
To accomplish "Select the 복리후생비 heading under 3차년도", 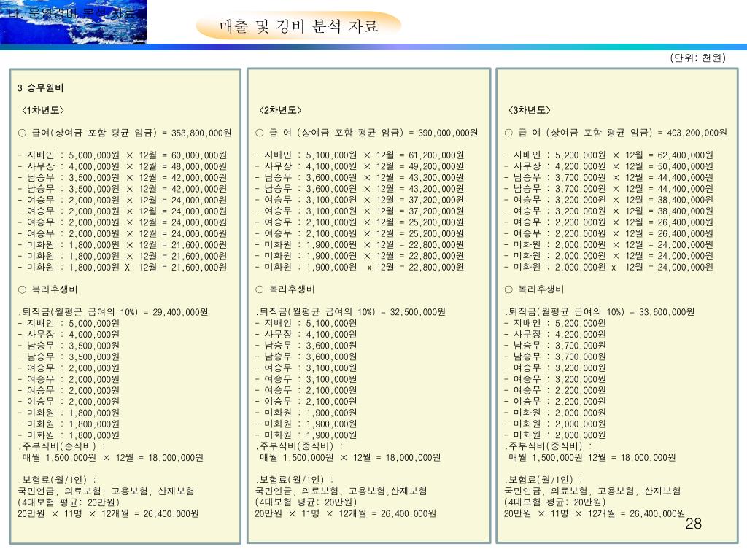I will click(534, 289).
